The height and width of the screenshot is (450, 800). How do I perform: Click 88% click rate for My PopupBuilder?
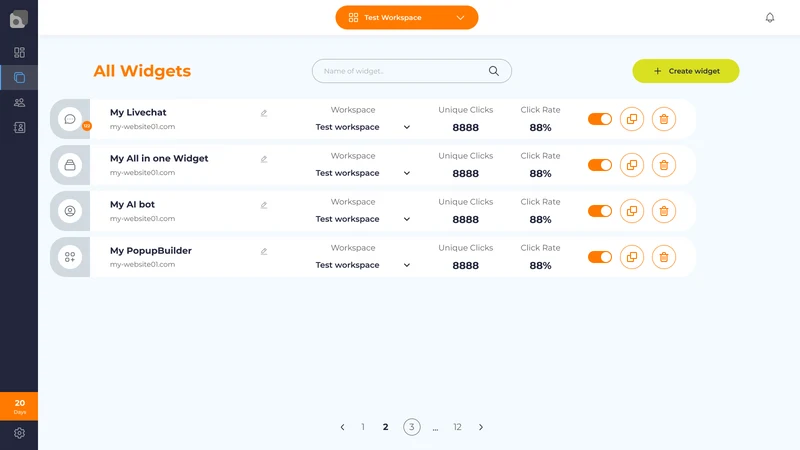click(x=540, y=265)
